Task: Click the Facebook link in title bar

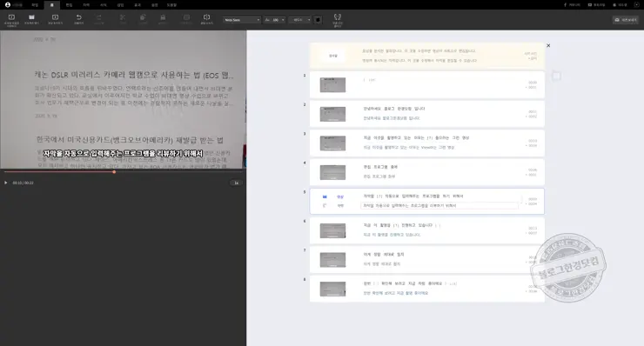Action: (572, 5)
